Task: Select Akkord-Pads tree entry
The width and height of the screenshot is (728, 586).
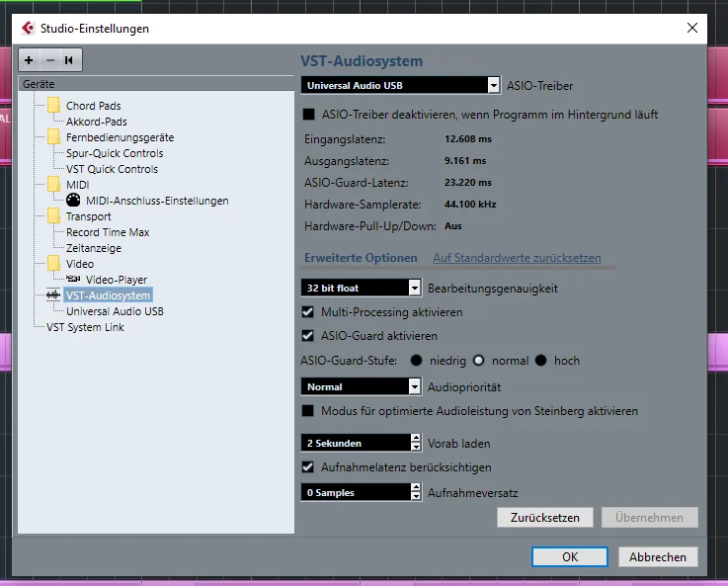Action: click(97, 122)
